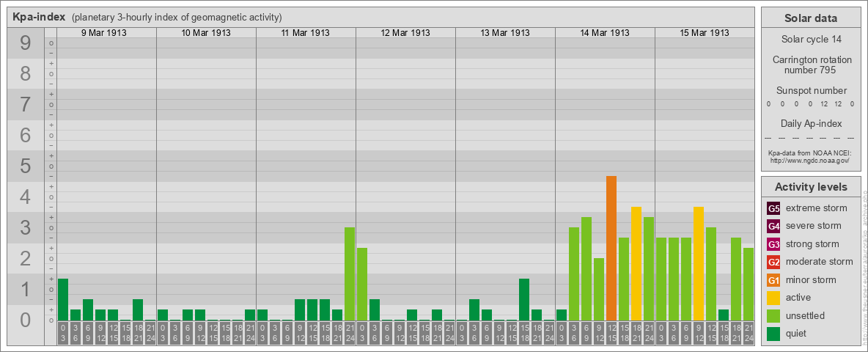Screen dimensions: 868x352
Task: Click the 'strong storm' legend label
Action: 812,244
